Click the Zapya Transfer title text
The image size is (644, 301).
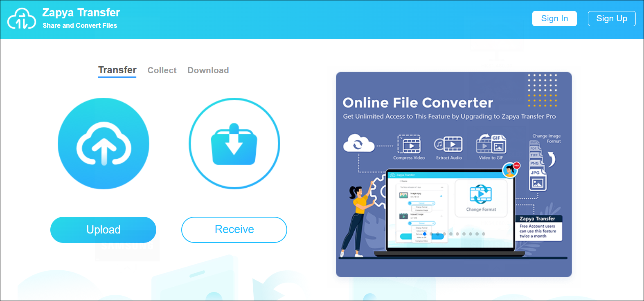81,13
